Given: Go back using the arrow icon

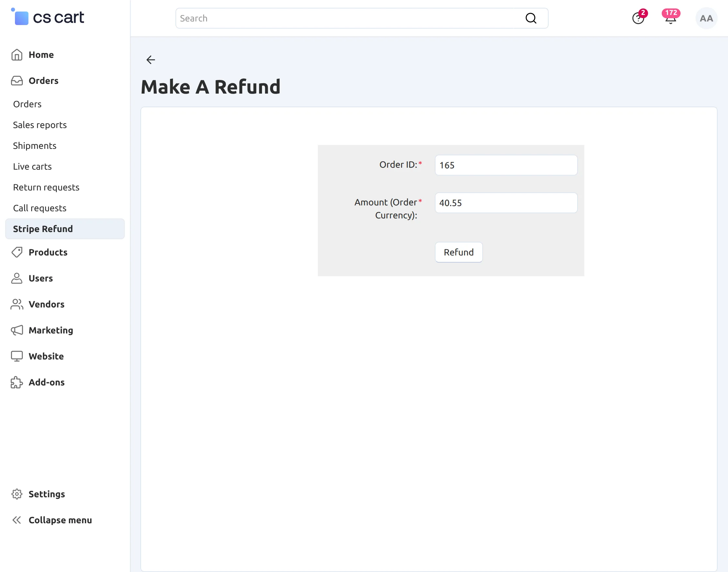Looking at the screenshot, I should [x=151, y=59].
